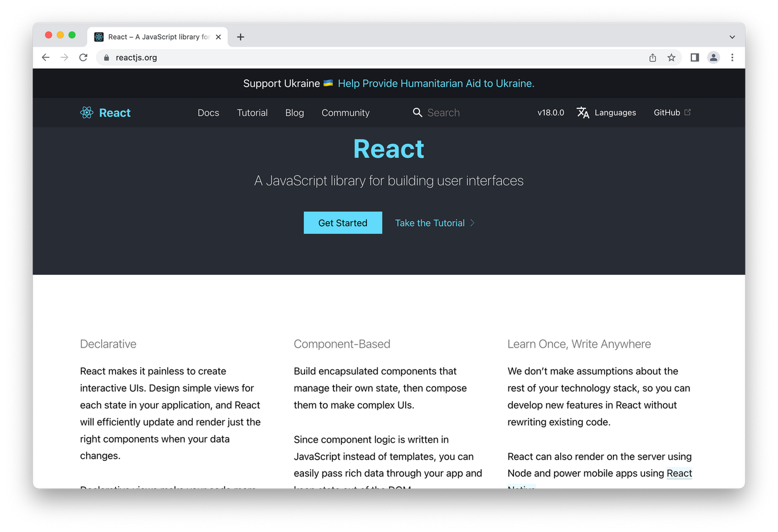Click the Languages translation icon
778x532 pixels.
point(583,112)
